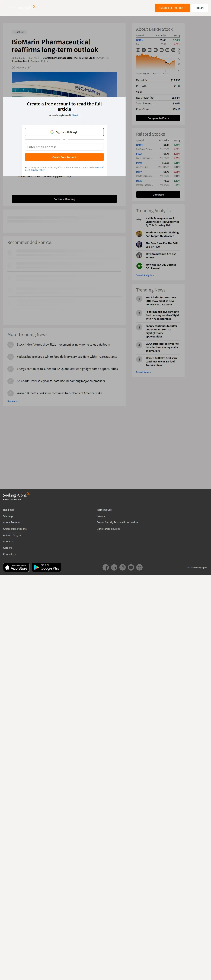211x980 pixels.
Task: Open Do Not Sell My Personal Information
Action: click(x=117, y=522)
